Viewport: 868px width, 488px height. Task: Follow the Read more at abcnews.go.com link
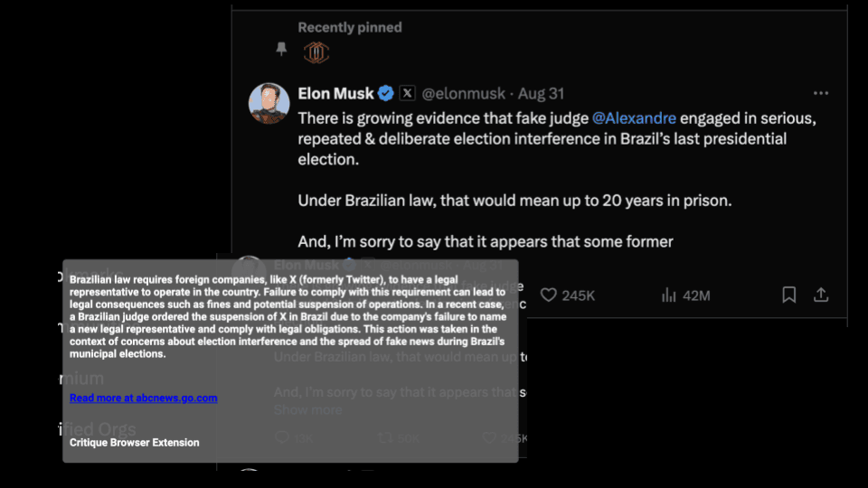pyautogui.click(x=143, y=398)
